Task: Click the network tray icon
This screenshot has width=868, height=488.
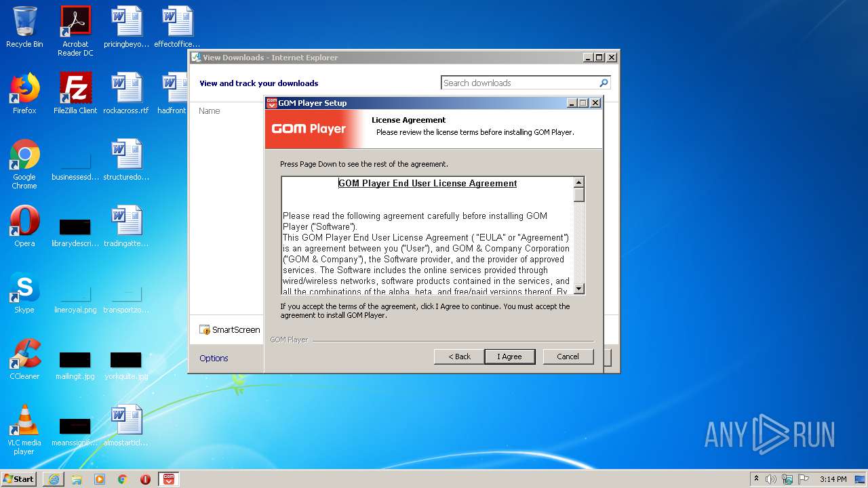Action: click(787, 479)
